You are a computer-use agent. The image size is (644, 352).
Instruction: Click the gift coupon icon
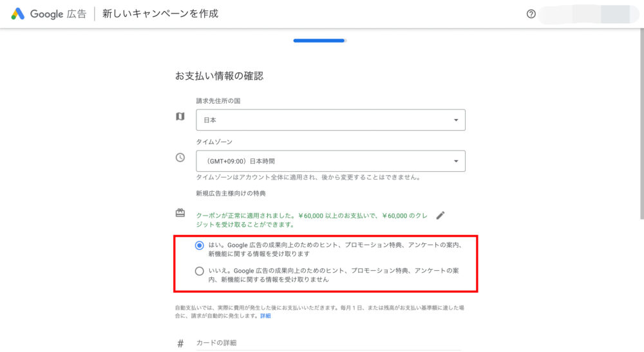(180, 212)
